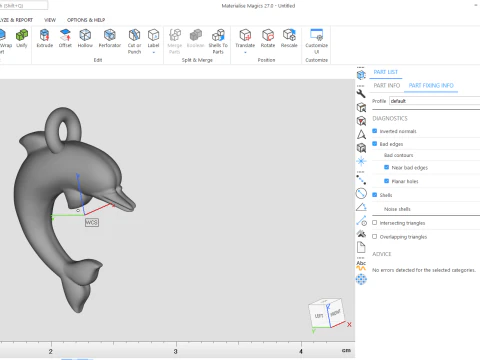Click the ruler mark labeled 3
Viewport: 480px width, 360px height.
click(x=176, y=351)
